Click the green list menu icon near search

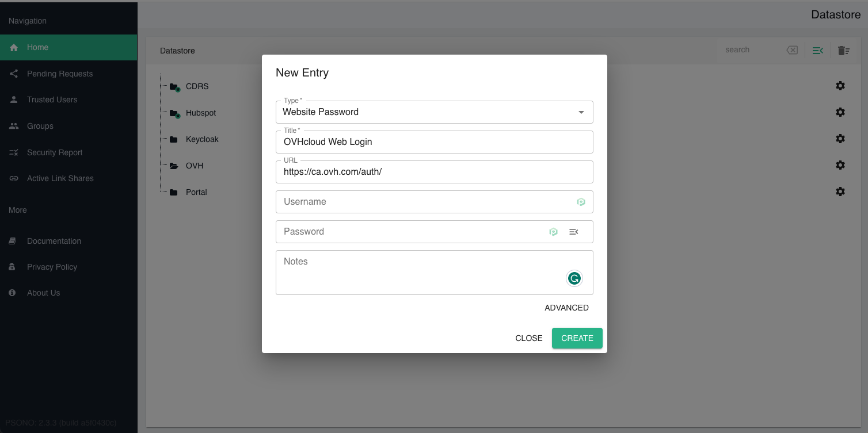817,51
